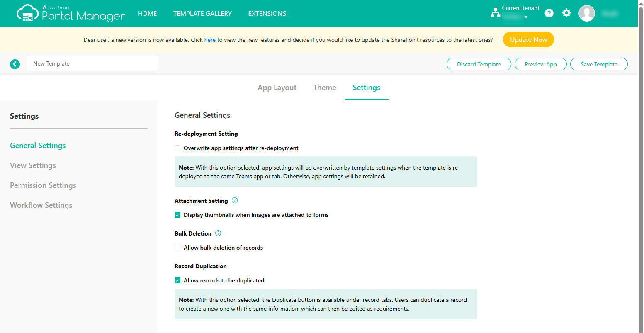Click the New Template name field

[x=92, y=63]
